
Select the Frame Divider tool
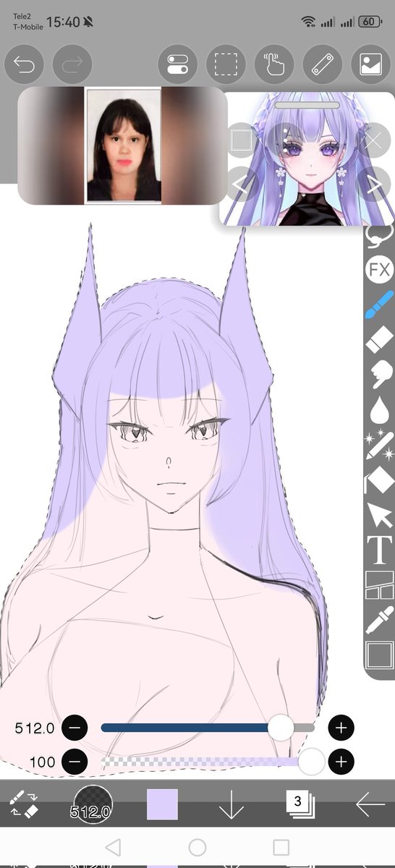coord(379,584)
